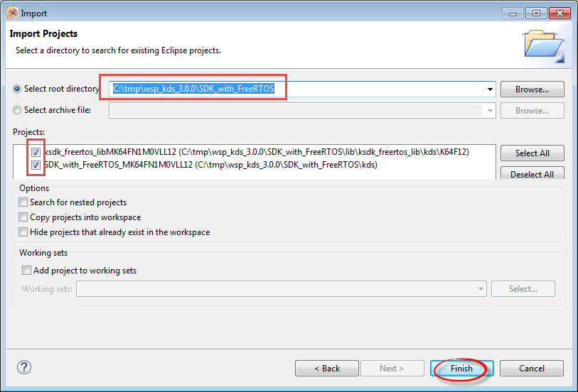Click the Deselect All button
The image size is (578, 392).
pyautogui.click(x=532, y=174)
